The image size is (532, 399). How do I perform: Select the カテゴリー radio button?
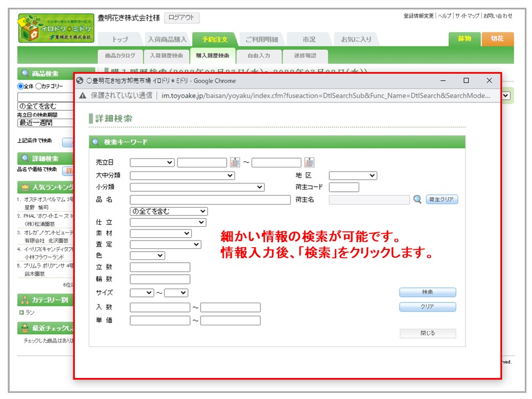(x=38, y=86)
